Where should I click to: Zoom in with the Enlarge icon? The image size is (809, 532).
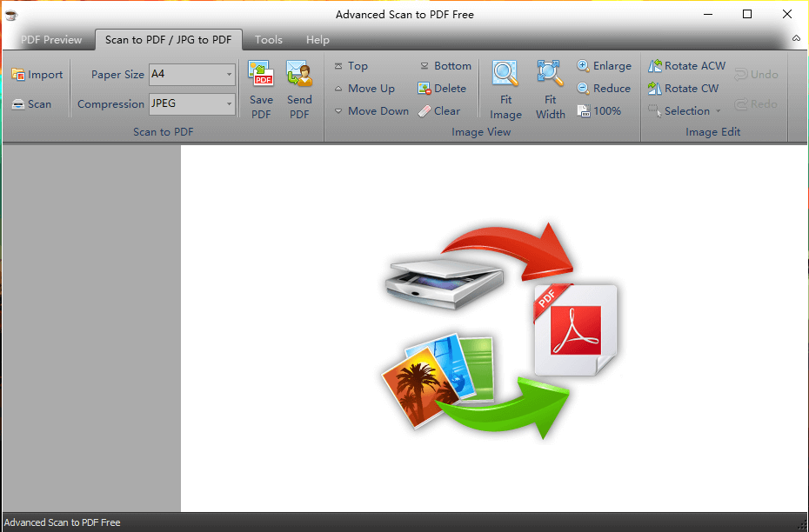[x=584, y=66]
